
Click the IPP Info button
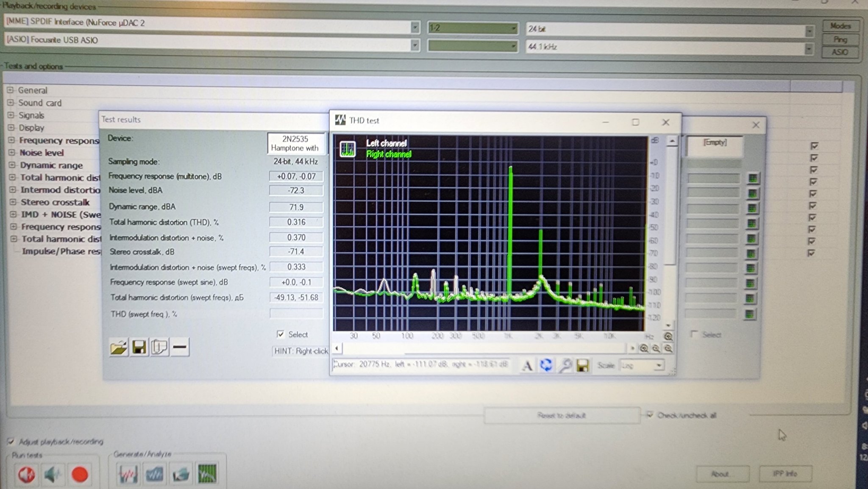pos(785,473)
